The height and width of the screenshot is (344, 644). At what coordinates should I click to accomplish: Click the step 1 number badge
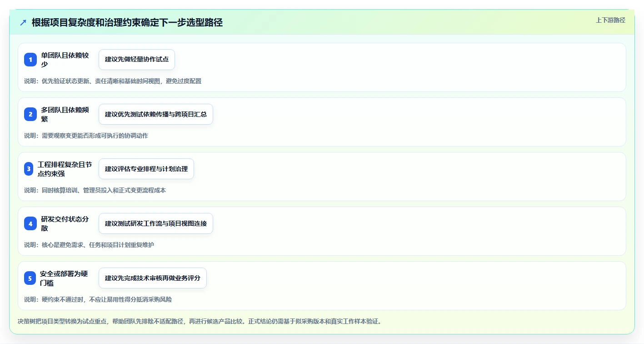coord(30,60)
